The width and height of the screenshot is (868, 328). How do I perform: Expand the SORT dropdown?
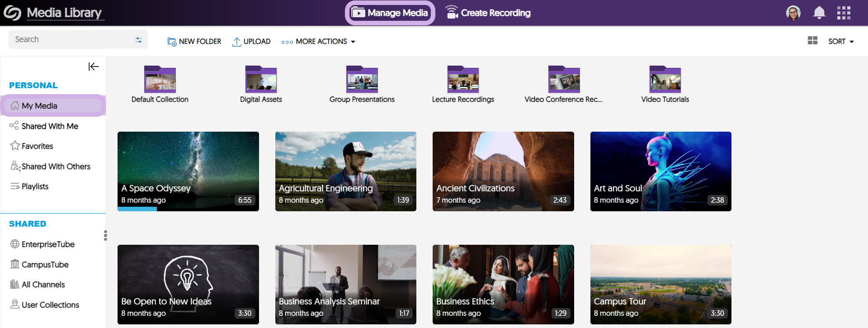[841, 41]
